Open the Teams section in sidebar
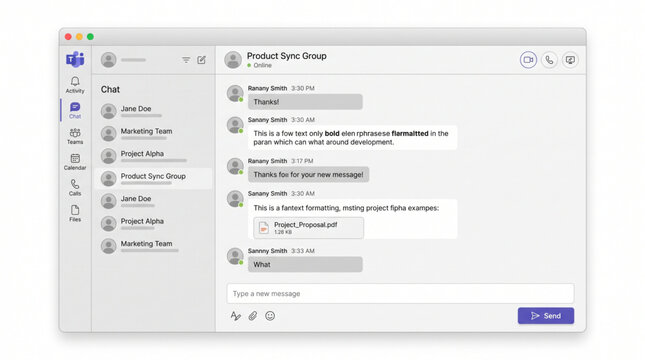This screenshot has height=360, width=645. click(x=75, y=136)
